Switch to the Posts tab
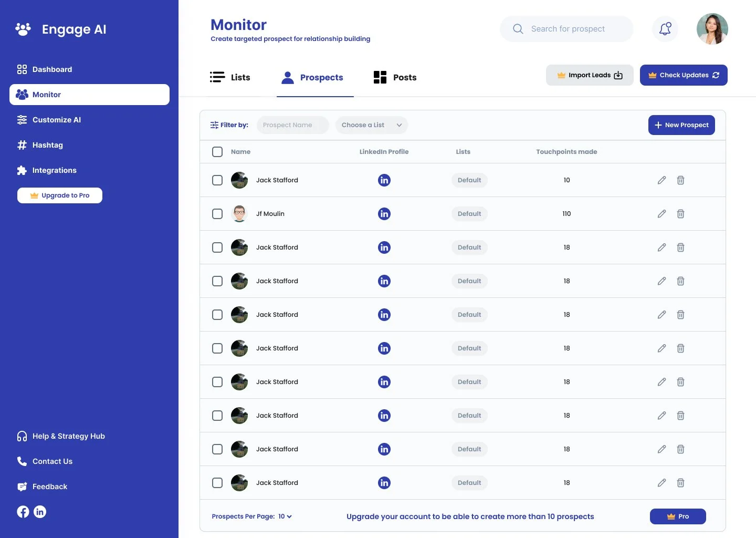Image resolution: width=756 pixels, height=538 pixels. coord(395,77)
